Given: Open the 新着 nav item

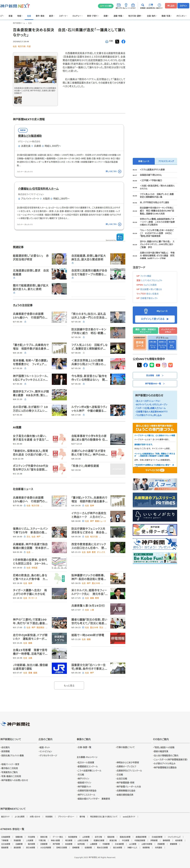Looking at the screenshot, I should click(11, 16).
